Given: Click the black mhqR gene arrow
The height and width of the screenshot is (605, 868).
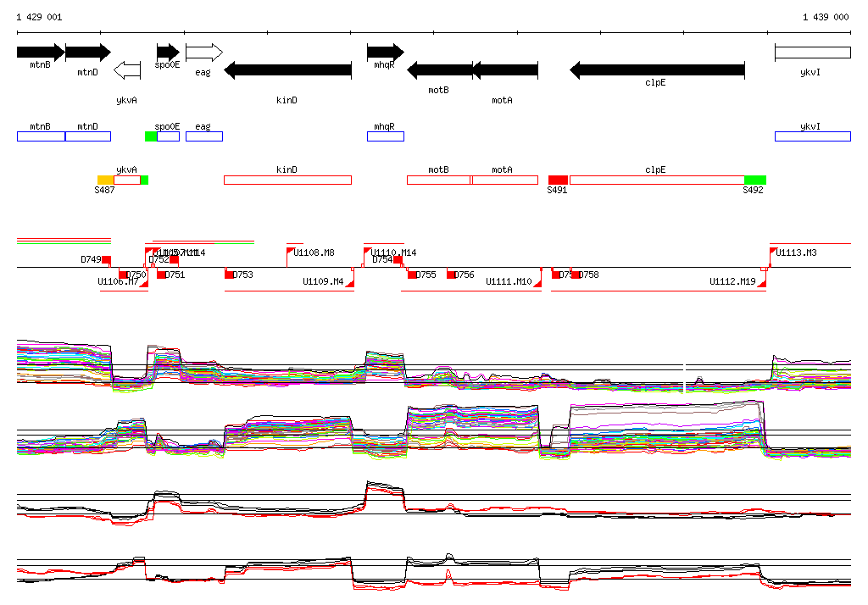Looking at the screenshot, I should point(386,52).
